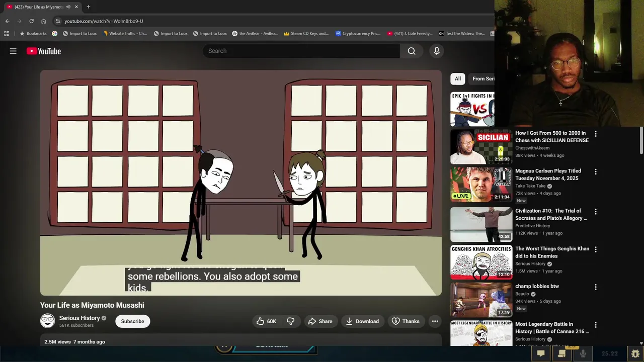
Task: Go to YouTube home via logo
Action: (44, 51)
